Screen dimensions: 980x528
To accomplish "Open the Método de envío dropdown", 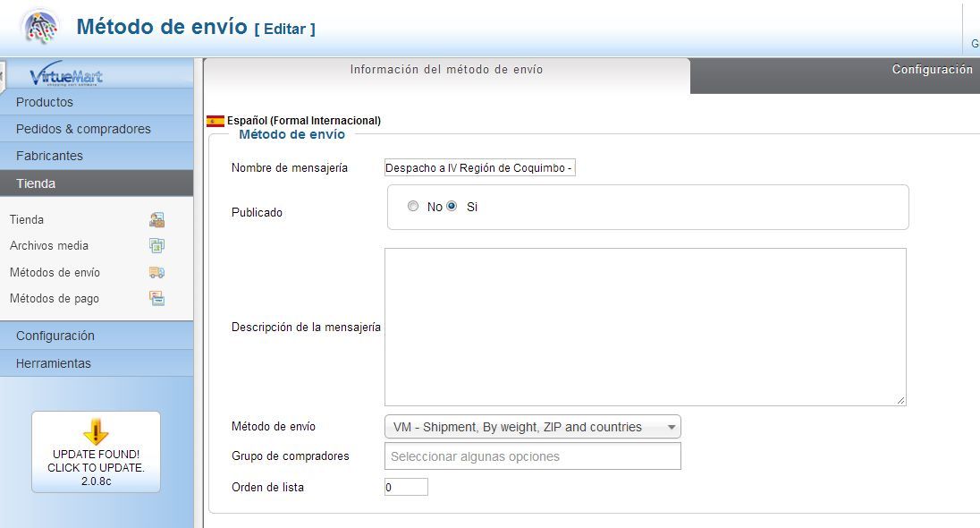I will tap(533, 427).
